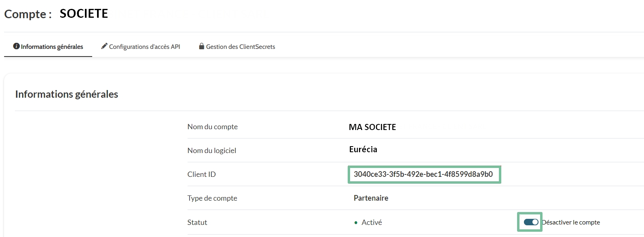Switch to the Configurations d'accès API tab

tap(144, 47)
